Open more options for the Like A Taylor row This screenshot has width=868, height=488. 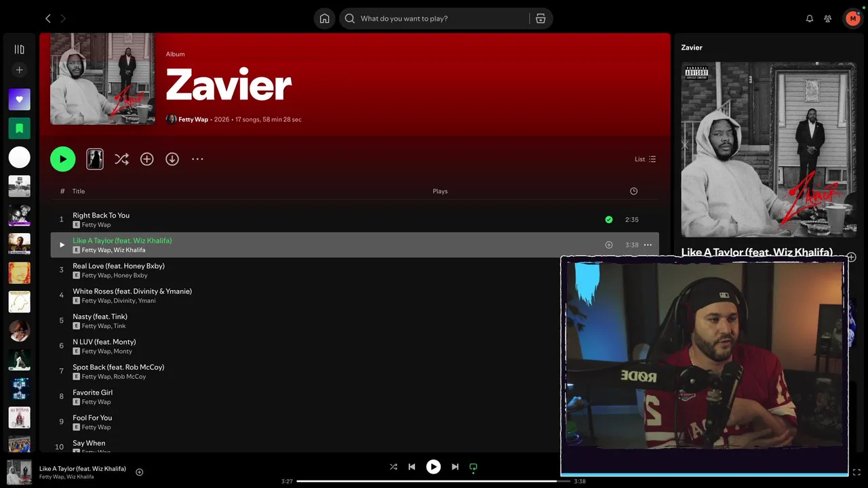tap(648, 245)
